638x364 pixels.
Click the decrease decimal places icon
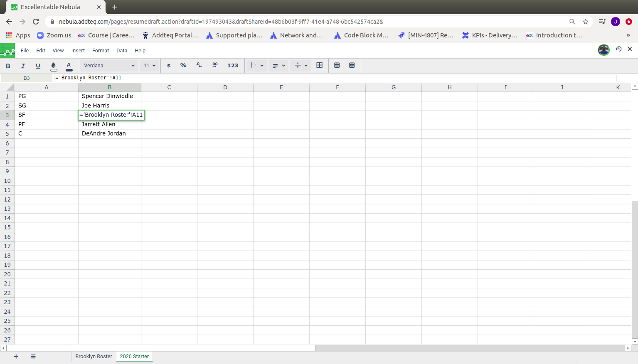(x=199, y=66)
